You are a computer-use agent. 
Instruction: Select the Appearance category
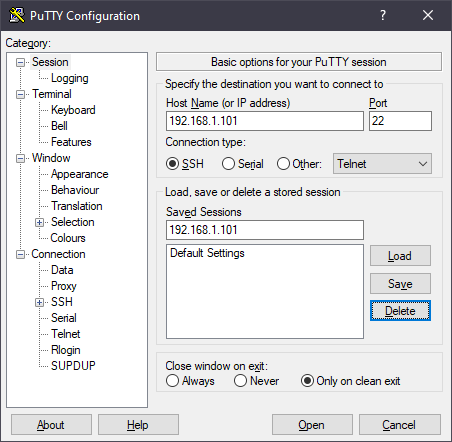click(79, 174)
